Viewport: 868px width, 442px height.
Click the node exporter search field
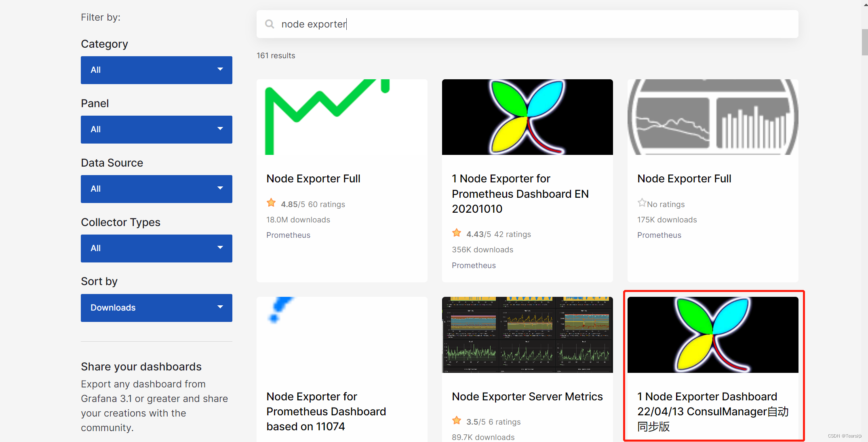pyautogui.click(x=527, y=24)
